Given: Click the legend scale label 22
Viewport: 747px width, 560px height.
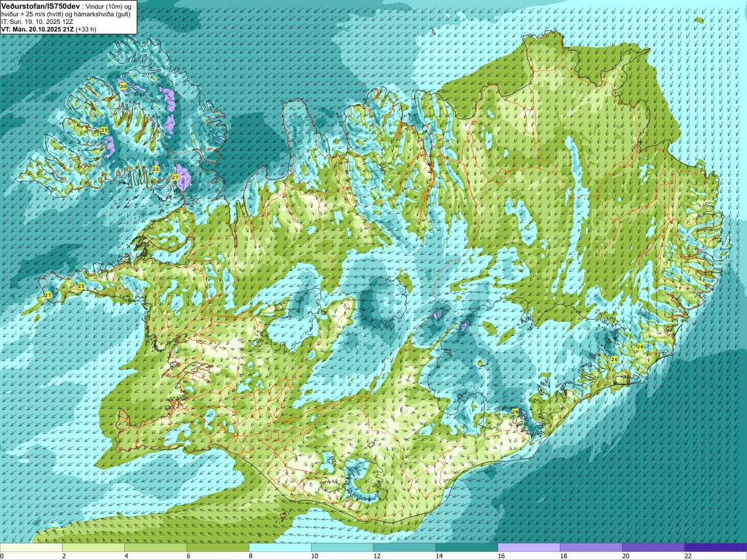Looking at the screenshot, I should pyautogui.click(x=688, y=556).
